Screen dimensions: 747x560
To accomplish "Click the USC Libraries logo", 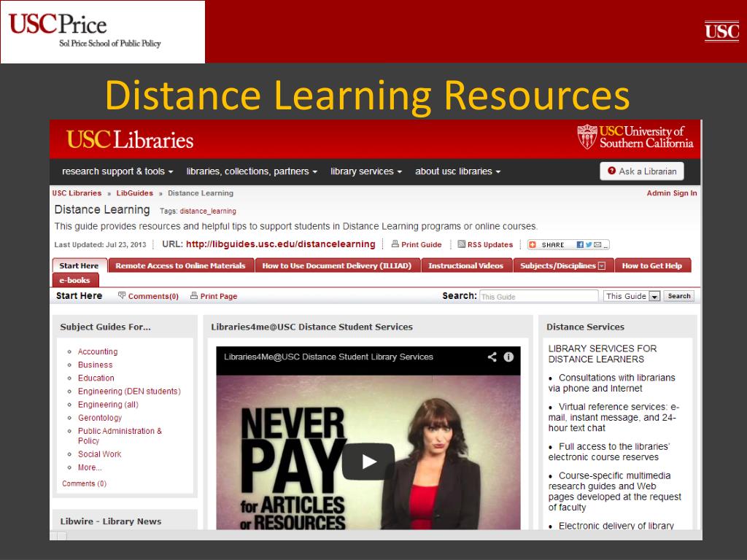I will pyautogui.click(x=130, y=139).
